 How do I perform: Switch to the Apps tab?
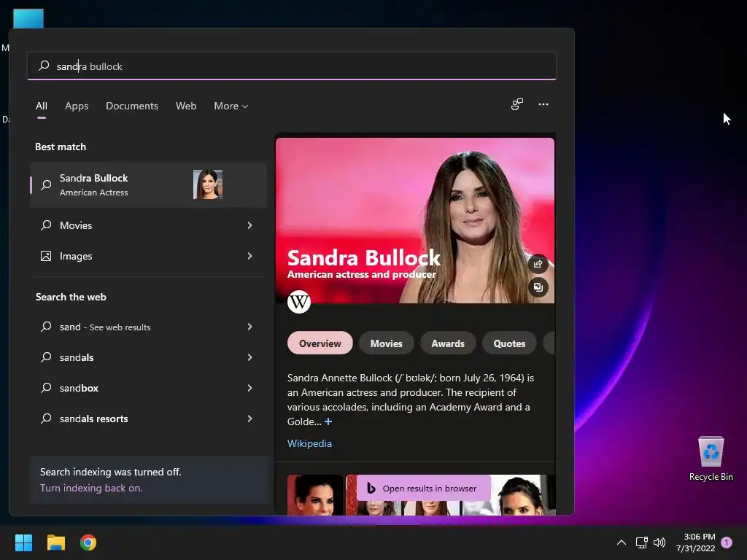[x=77, y=106]
